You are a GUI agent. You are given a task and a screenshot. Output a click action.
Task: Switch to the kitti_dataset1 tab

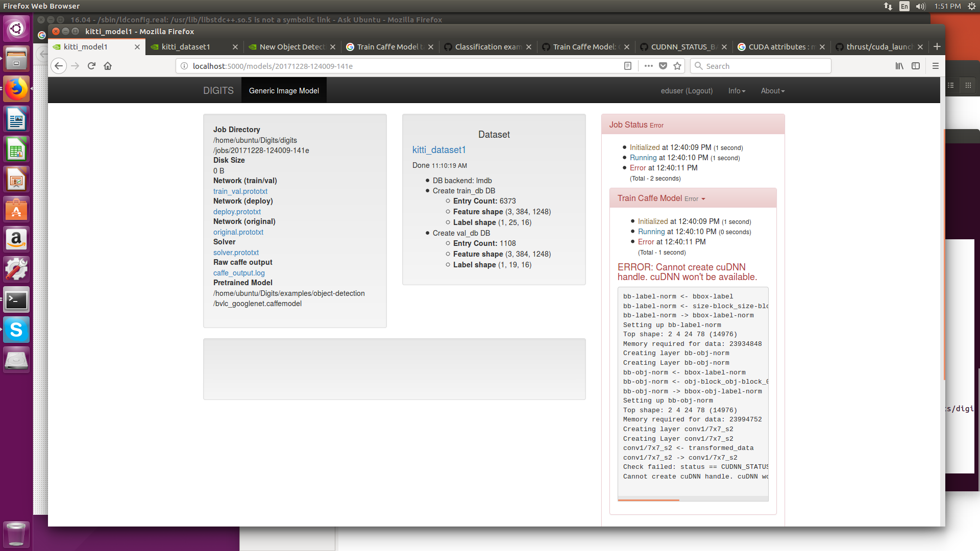(x=186, y=47)
